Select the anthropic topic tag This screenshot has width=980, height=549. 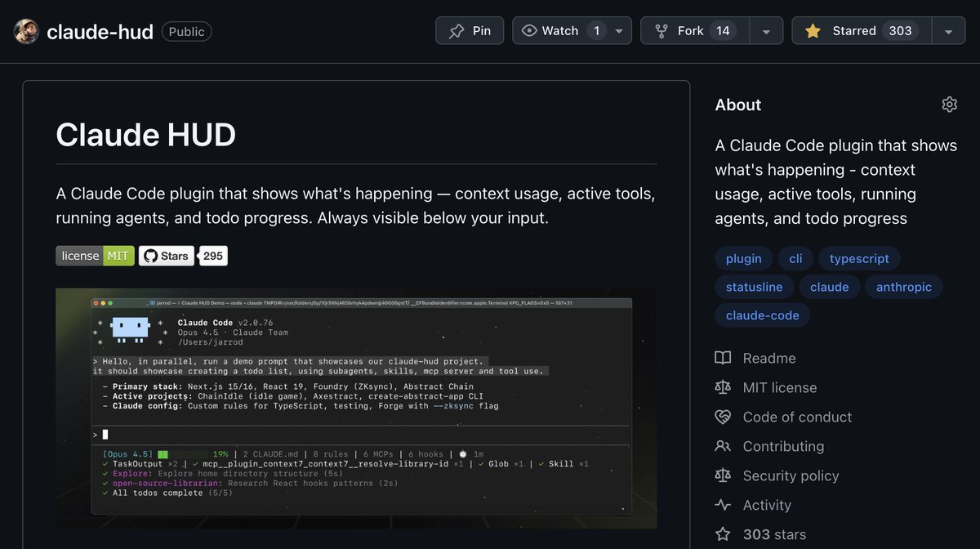[904, 287]
